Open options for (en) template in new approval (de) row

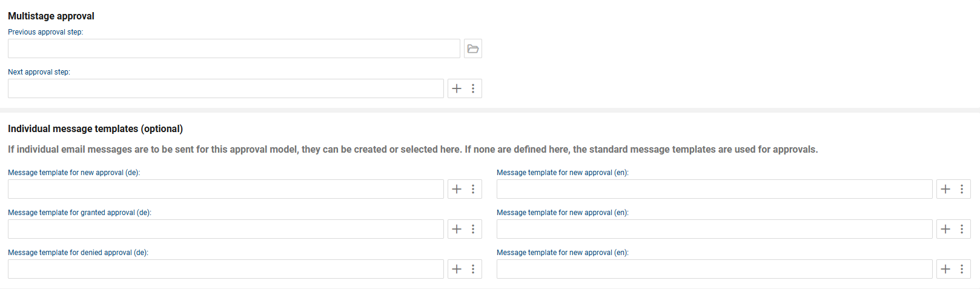pyautogui.click(x=962, y=189)
